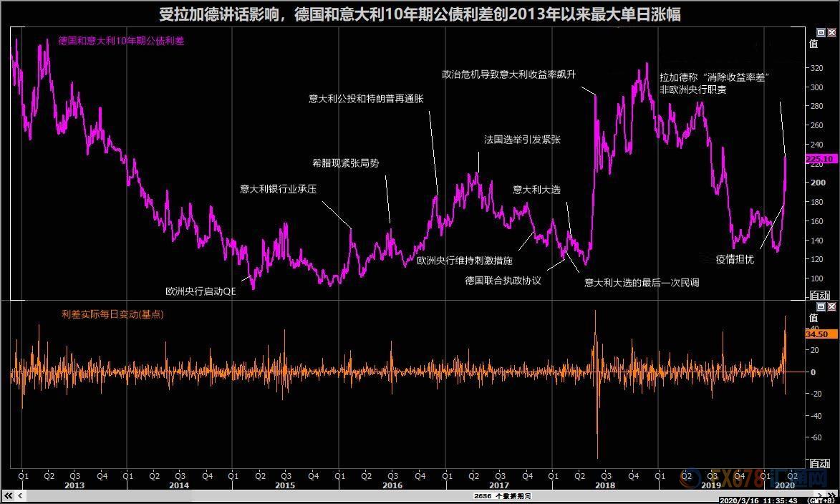
Task: Toggle 自动 scaling for the spread chart
Action: tap(821, 294)
